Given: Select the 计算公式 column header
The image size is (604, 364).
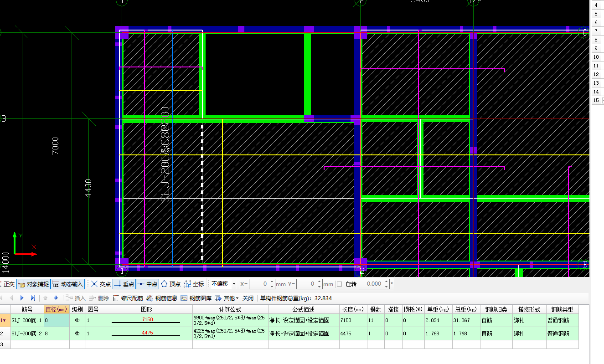Looking at the screenshot, I should 230,309.
